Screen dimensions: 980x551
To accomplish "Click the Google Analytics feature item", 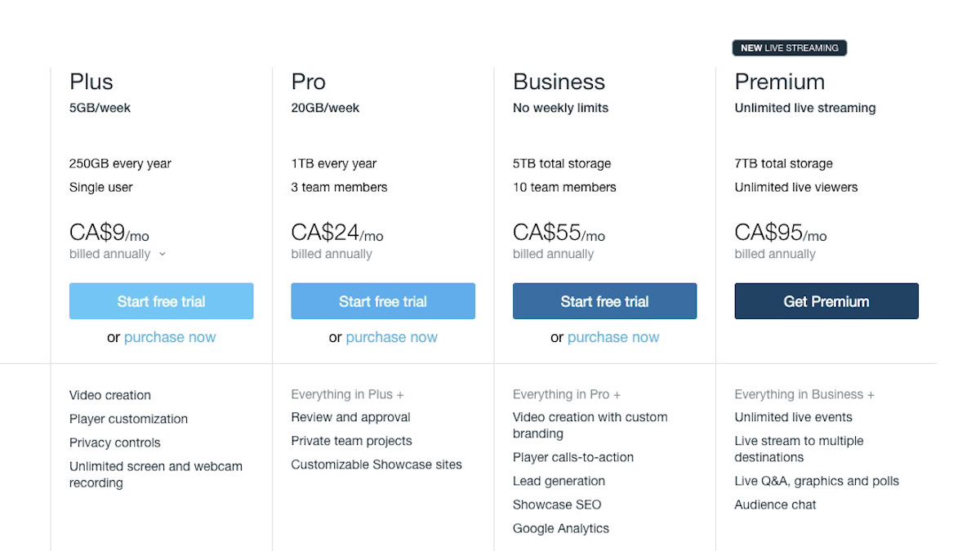I will (x=560, y=528).
